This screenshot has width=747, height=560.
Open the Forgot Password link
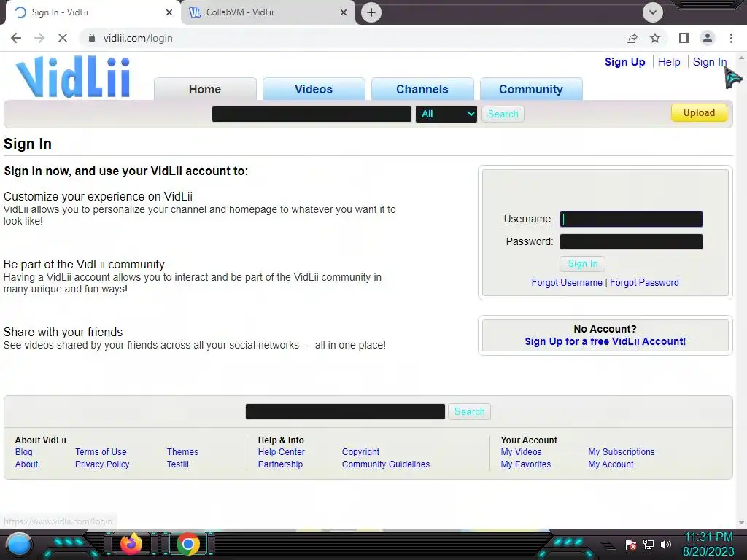pyautogui.click(x=644, y=282)
